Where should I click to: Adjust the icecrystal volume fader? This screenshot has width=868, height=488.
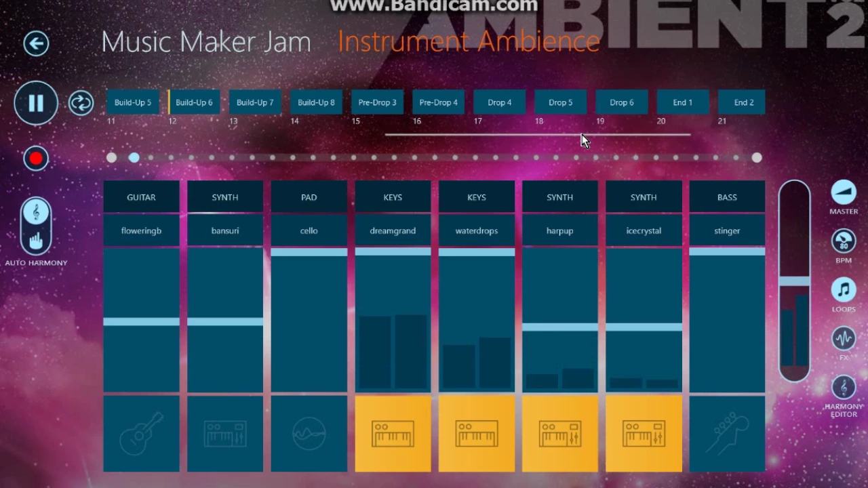(644, 327)
